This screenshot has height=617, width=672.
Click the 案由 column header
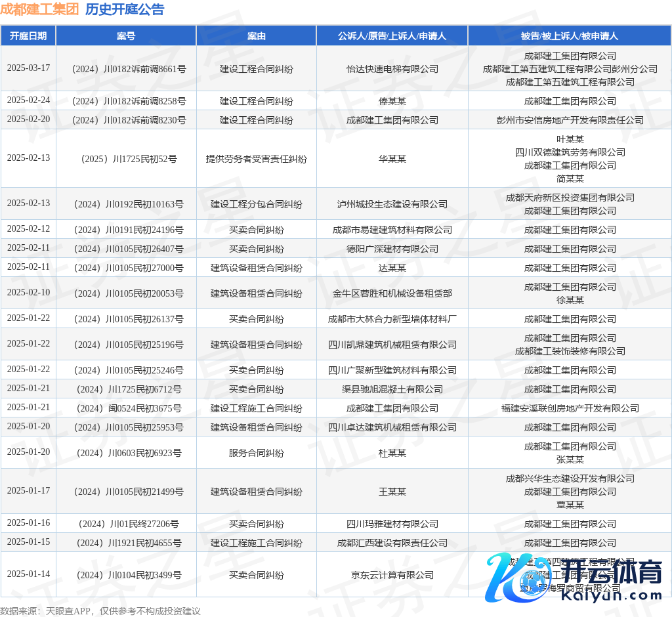point(257,36)
